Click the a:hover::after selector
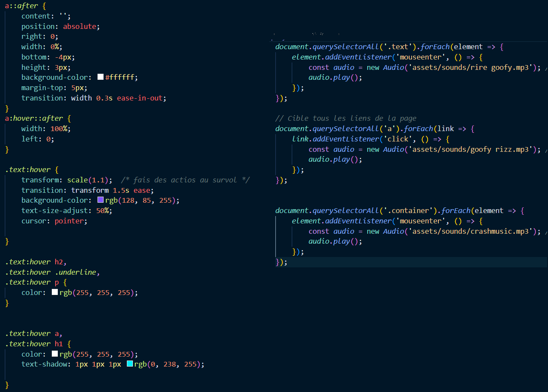This screenshot has width=548, height=392. coord(34,118)
